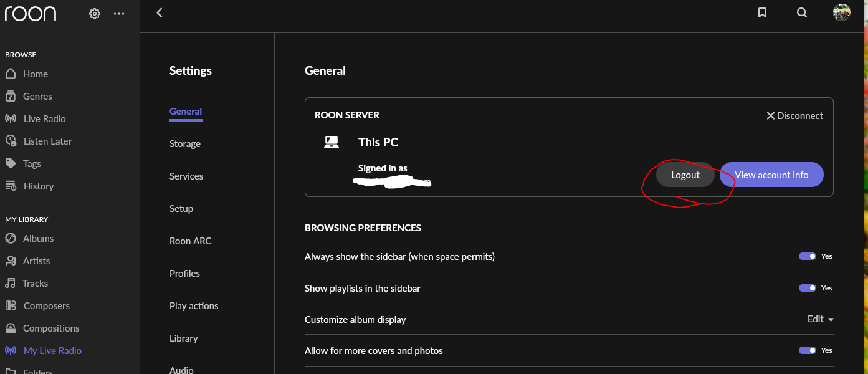
Task: Open the Live Radio sidebar icon
Action: click(x=11, y=118)
